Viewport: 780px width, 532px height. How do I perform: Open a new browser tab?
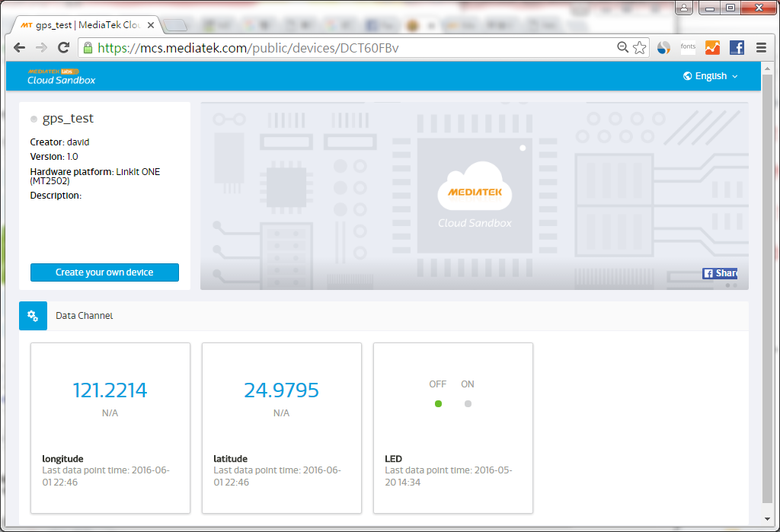(x=174, y=25)
